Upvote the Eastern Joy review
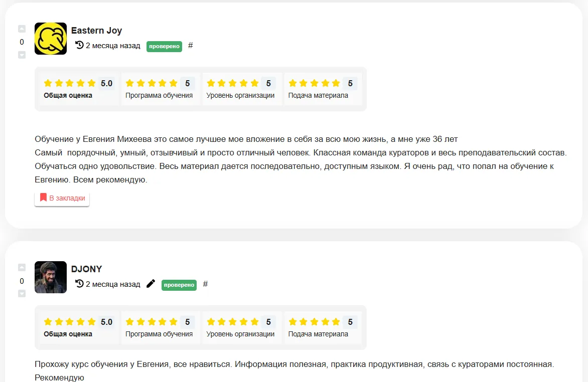The height and width of the screenshot is (382, 588). 22,29
